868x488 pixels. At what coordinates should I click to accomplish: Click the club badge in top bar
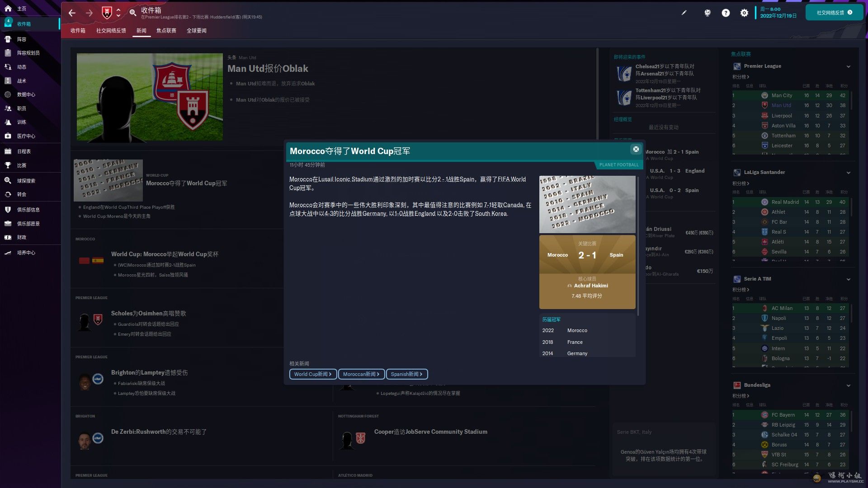(x=107, y=13)
